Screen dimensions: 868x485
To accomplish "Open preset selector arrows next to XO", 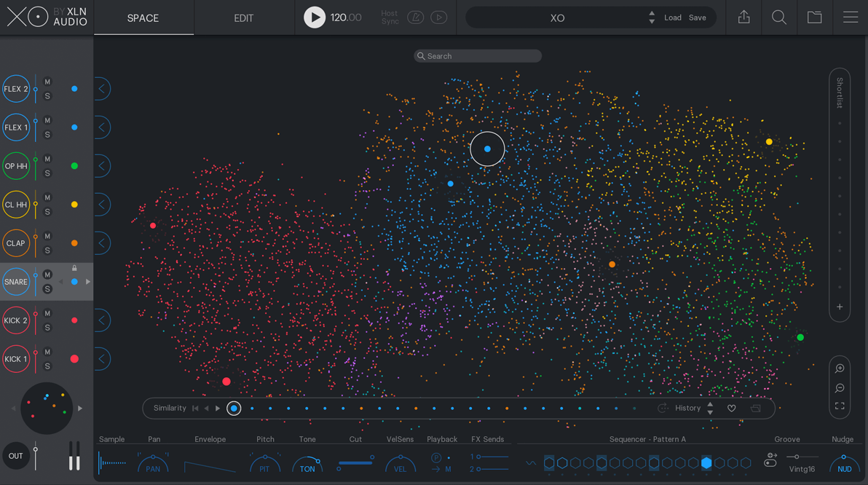I will (x=651, y=17).
